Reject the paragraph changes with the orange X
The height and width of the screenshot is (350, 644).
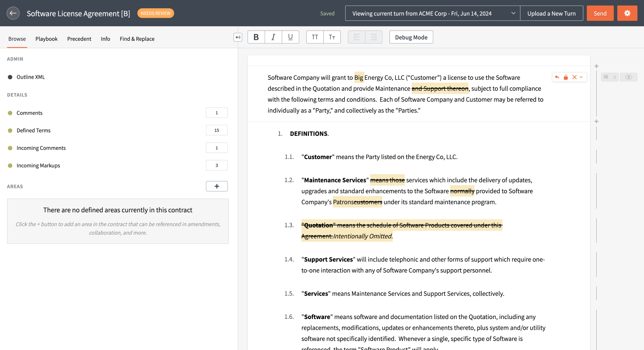574,77
